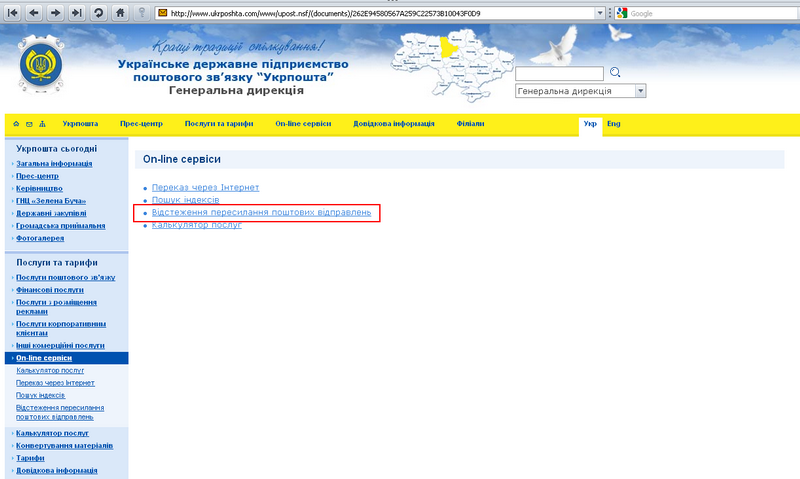Open Державні закупівлі sidebar link
800x479 pixels.
point(51,214)
